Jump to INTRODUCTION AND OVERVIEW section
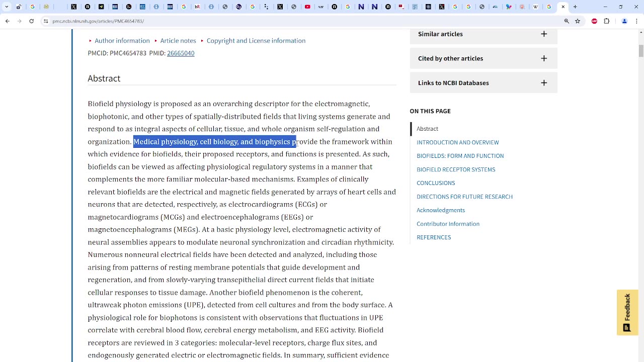 click(x=458, y=142)
